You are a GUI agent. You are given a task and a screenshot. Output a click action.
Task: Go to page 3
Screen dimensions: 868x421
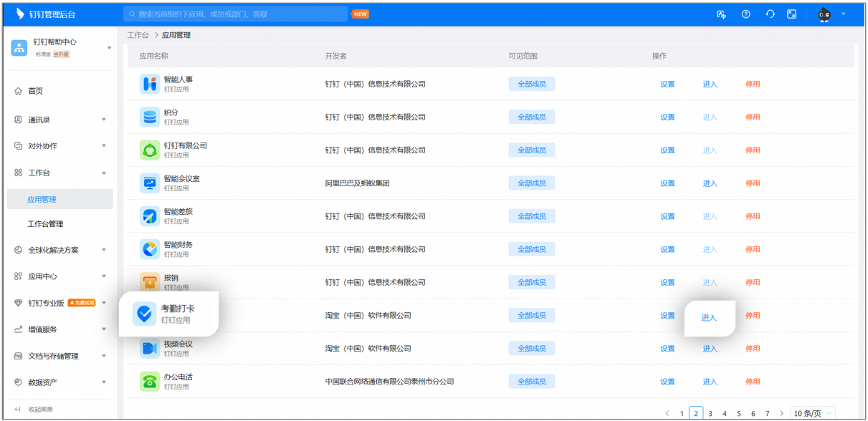(710, 413)
